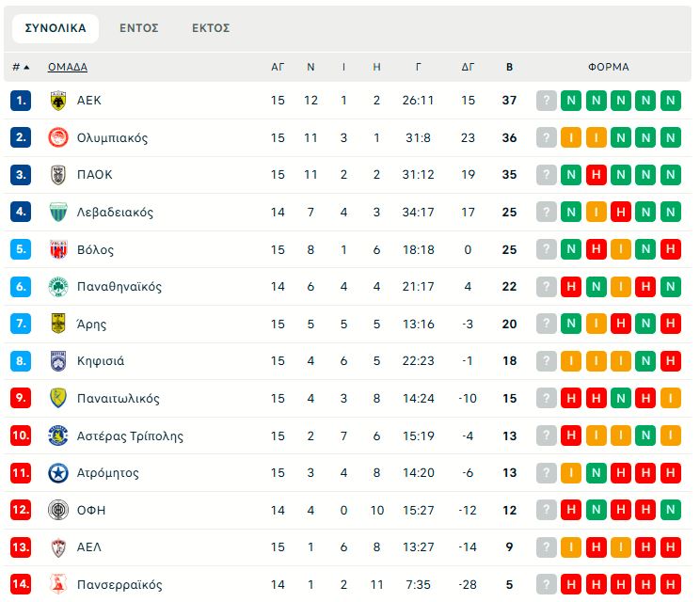Screen dimensions: 700x602
Task: Click the ΑΕΛ team crest
Action: tap(58, 547)
